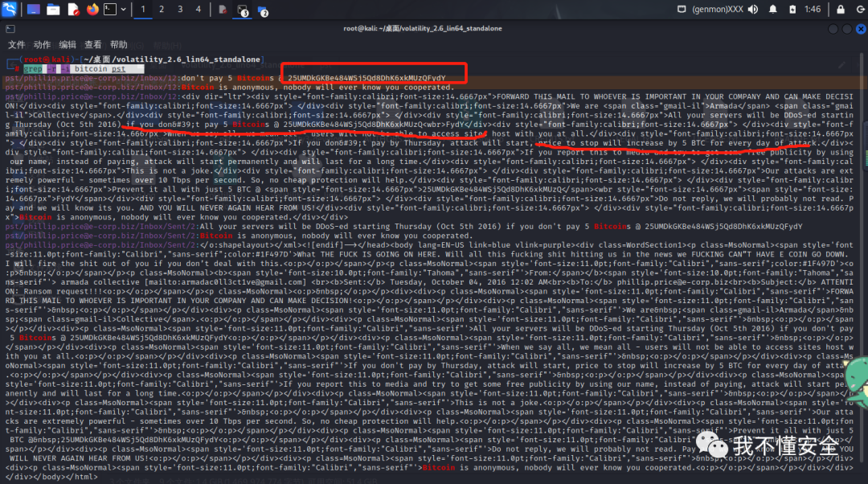The height and width of the screenshot is (484, 868).
Task: Select file manager taskbar group badge 2
Action: coord(262,10)
